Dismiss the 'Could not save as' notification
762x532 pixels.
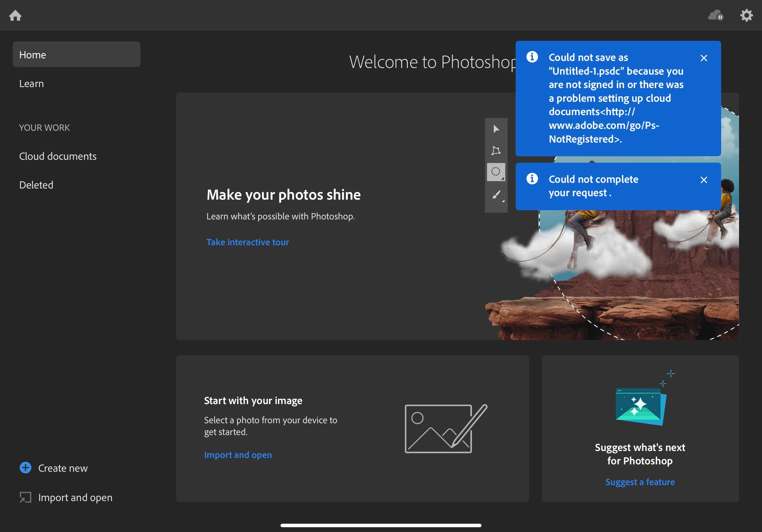(x=704, y=58)
